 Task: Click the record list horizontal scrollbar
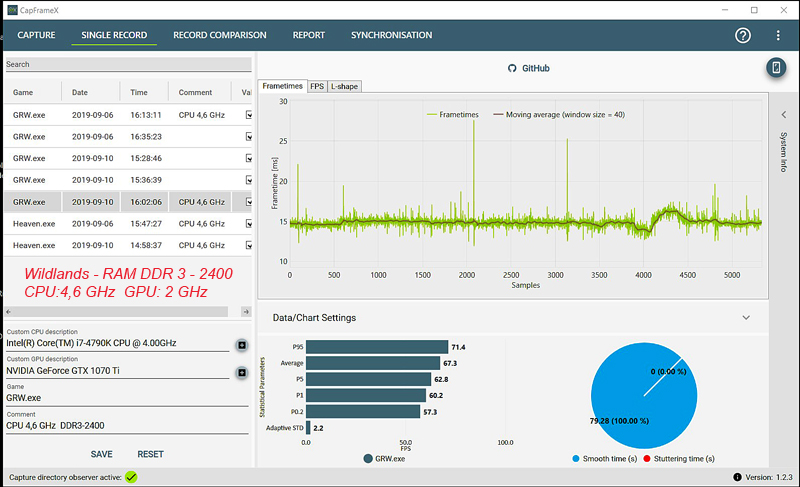click(x=120, y=312)
